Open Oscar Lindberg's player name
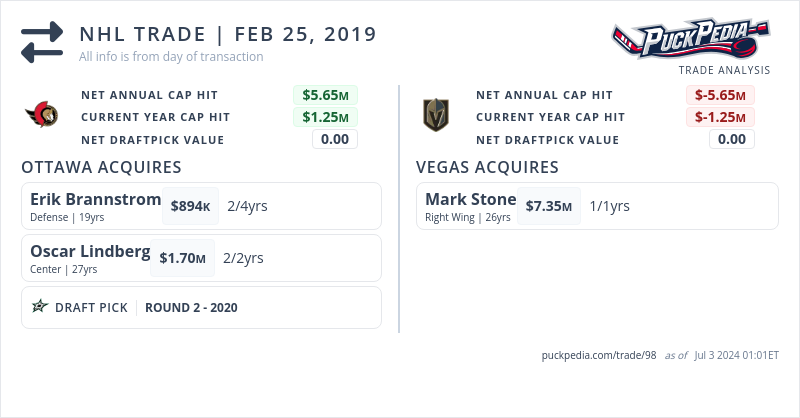 click(x=90, y=251)
